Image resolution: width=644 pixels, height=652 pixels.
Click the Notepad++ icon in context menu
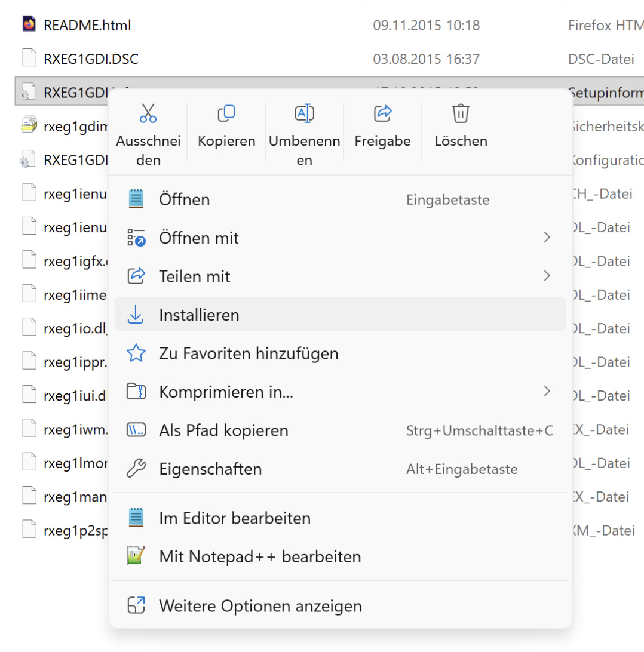(136, 556)
